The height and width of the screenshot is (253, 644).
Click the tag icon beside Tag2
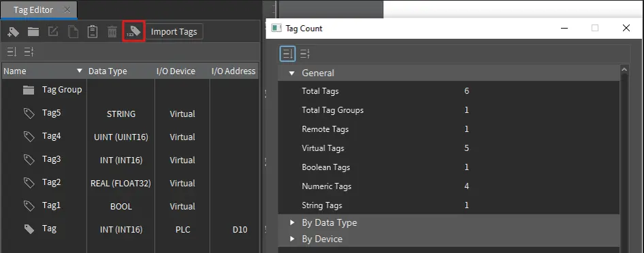pyautogui.click(x=29, y=182)
